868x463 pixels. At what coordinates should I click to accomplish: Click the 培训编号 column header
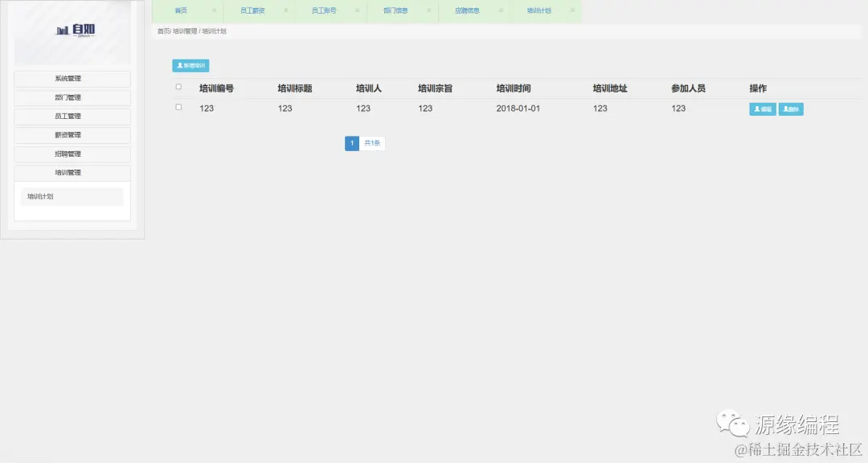[216, 88]
